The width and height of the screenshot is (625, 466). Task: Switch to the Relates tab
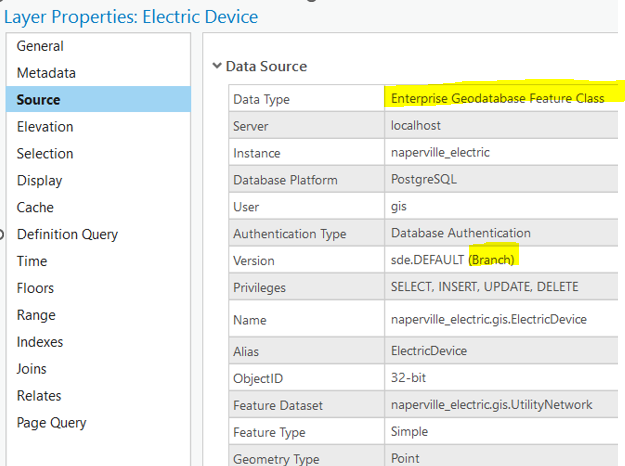pos(39,396)
